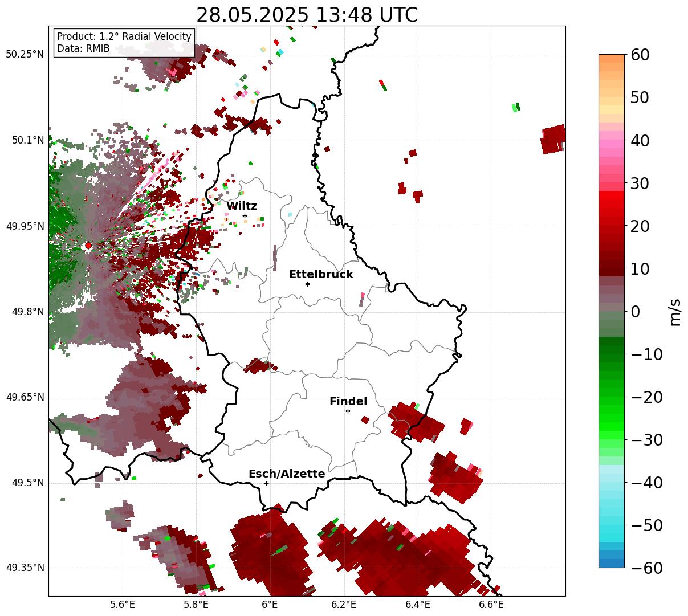
Task: Click the colorbar tick label −30
Action: click(646, 439)
